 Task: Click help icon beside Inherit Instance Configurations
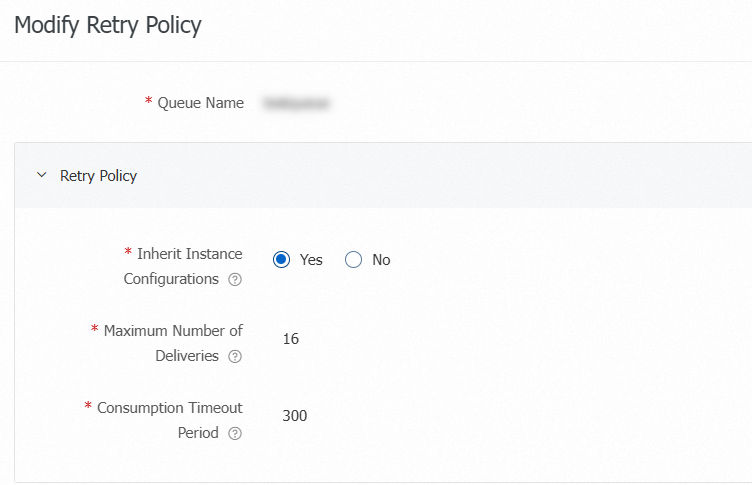click(235, 280)
